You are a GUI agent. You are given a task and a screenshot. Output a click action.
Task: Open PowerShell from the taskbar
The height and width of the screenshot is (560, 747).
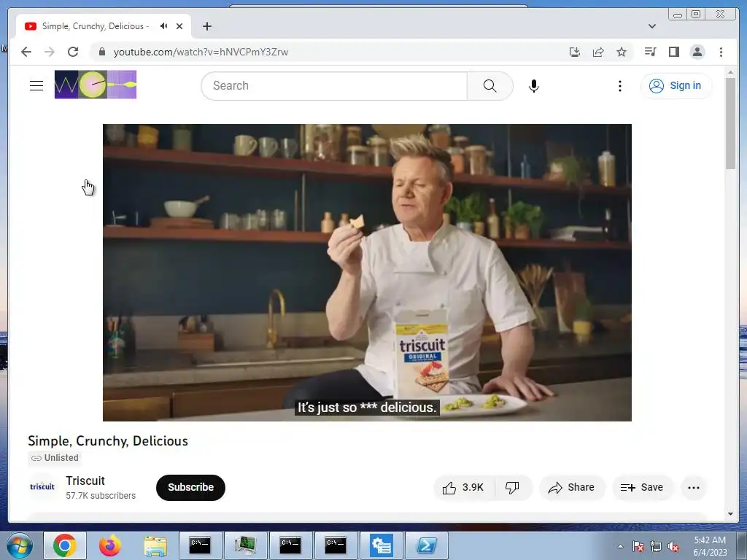(x=426, y=545)
